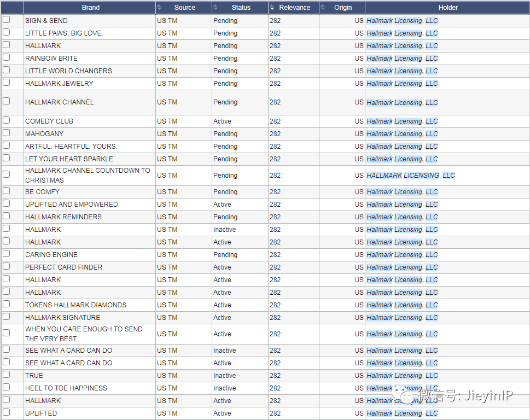
Task: Tick TOKENS HALLMARK DIAMONDS checkbox
Action: pos(7,304)
